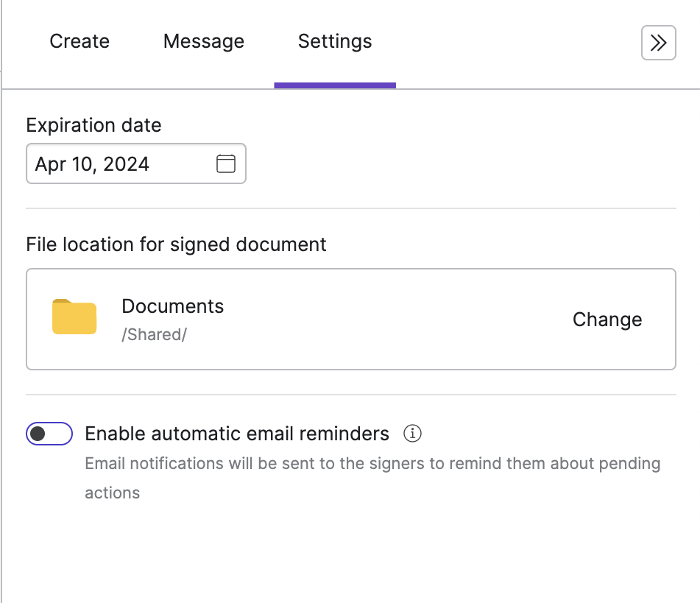
Task: Click inside the expiration date field
Action: click(110, 163)
